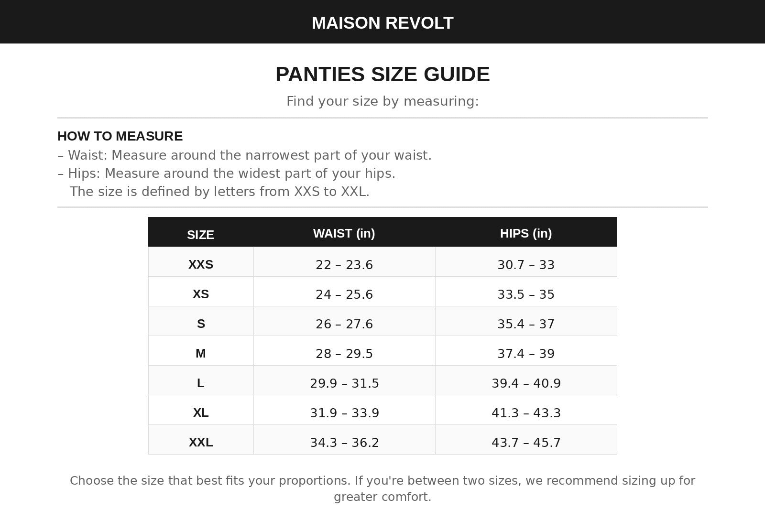Select the S size row label
Image resolution: width=765 pixels, height=532 pixels.
tap(201, 324)
